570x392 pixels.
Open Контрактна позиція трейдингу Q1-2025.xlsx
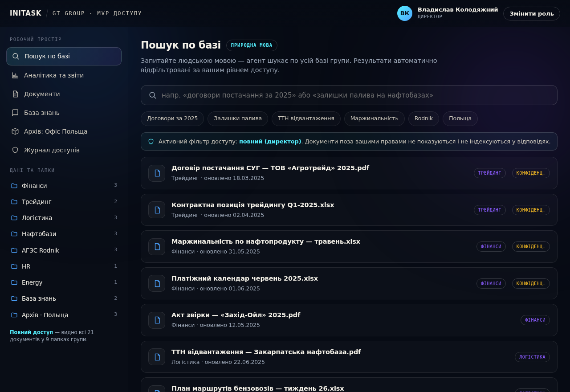coord(349,210)
